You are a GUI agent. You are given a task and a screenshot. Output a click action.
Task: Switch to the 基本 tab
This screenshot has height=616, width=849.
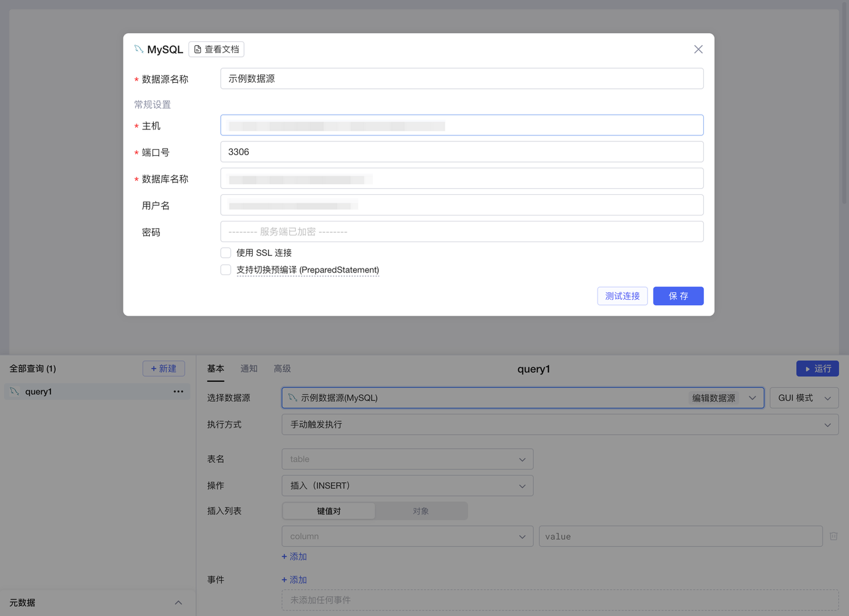tap(216, 369)
